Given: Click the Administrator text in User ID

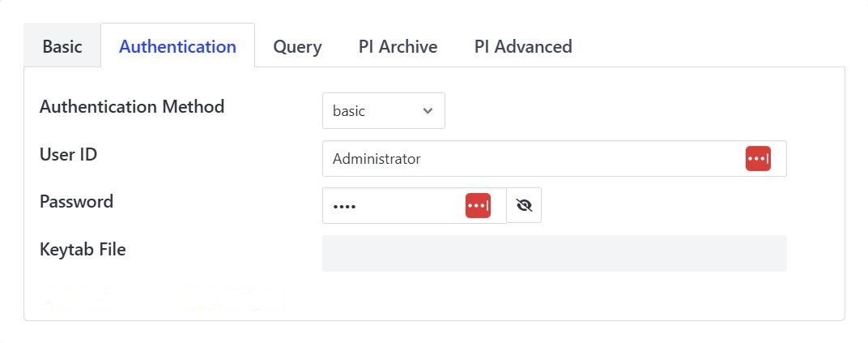Looking at the screenshot, I should tap(377, 159).
